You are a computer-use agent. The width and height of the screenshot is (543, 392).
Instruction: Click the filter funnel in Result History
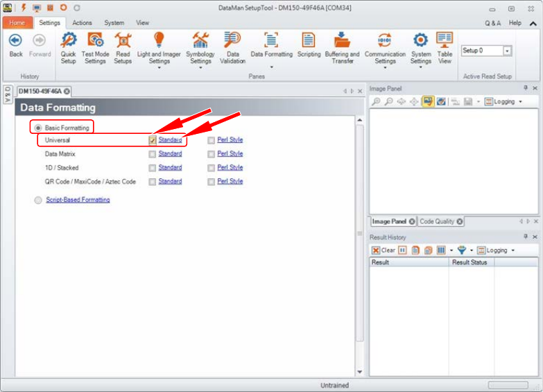462,250
